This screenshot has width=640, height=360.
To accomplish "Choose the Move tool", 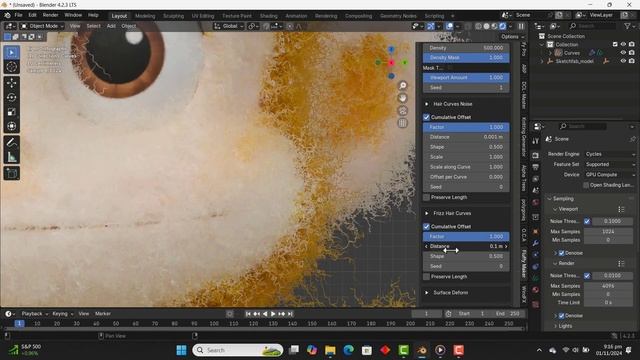I will tap(11, 83).
